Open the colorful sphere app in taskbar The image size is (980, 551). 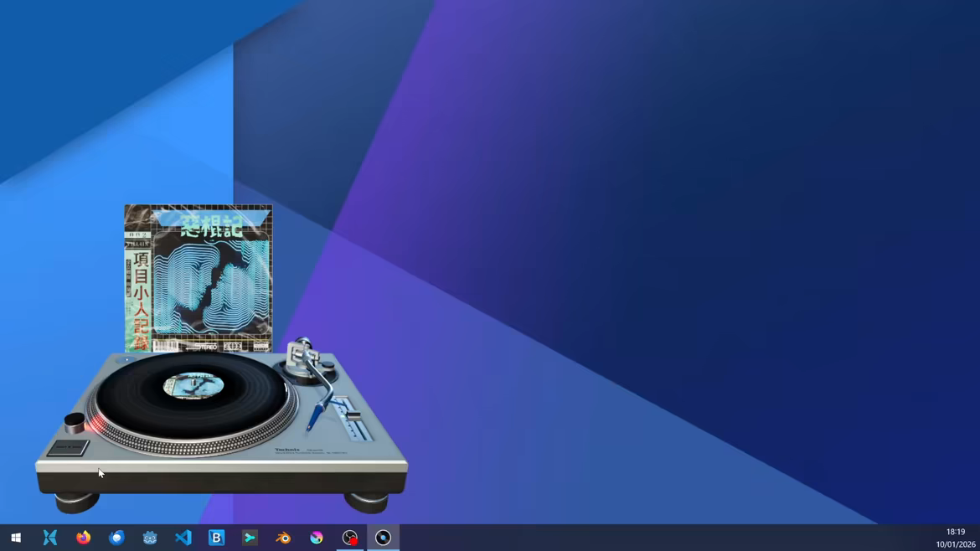click(x=317, y=538)
